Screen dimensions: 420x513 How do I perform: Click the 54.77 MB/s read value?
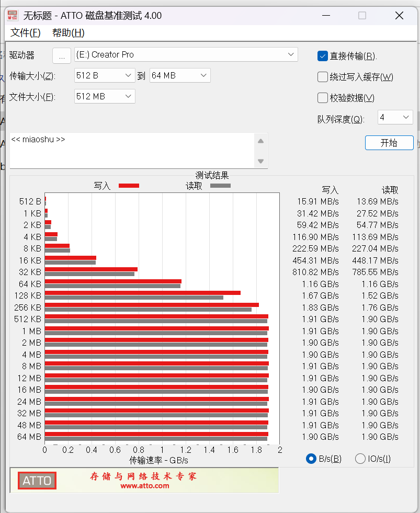[x=378, y=225]
